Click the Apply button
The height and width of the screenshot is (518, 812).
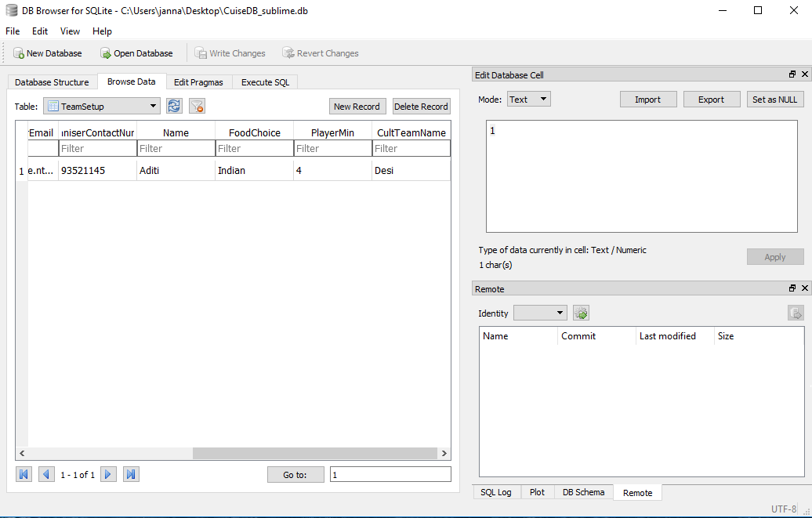click(774, 257)
